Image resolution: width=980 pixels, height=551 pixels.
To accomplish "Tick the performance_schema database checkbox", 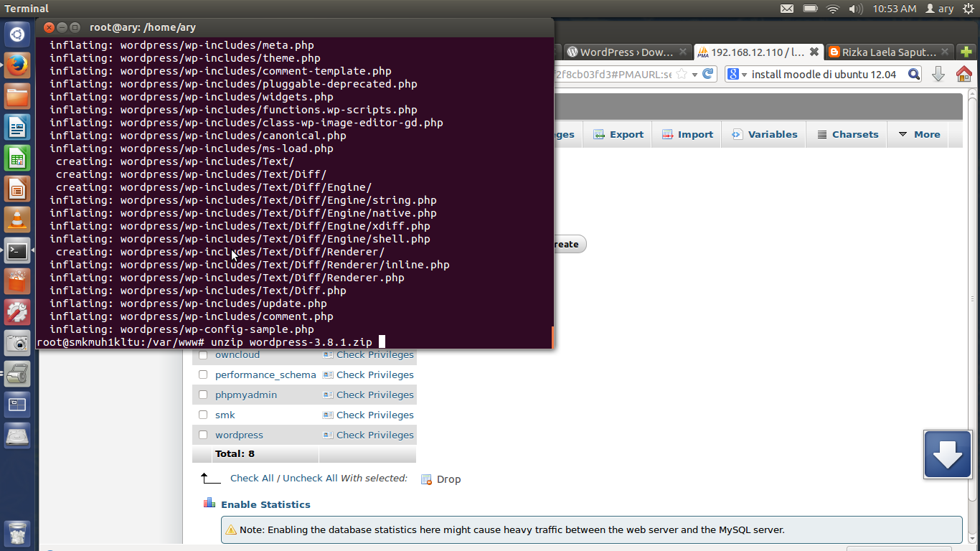I will point(203,375).
